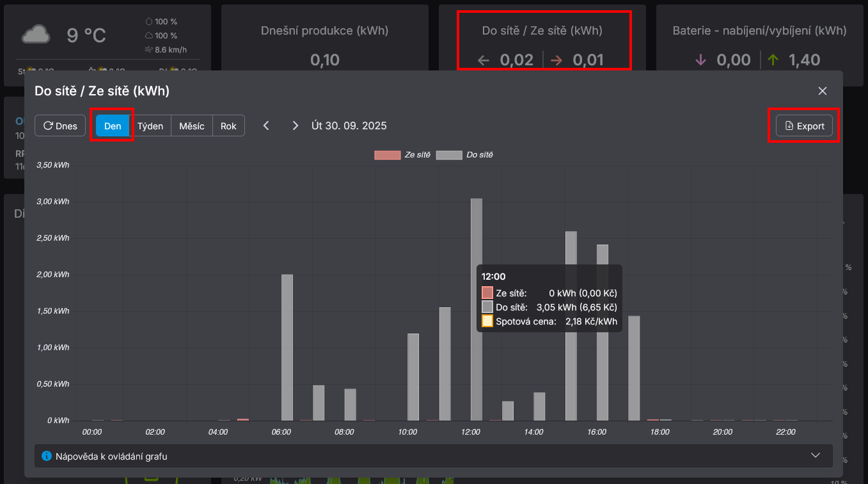Switch to the Měsíc view tab
The height and width of the screenshot is (484, 868).
191,125
